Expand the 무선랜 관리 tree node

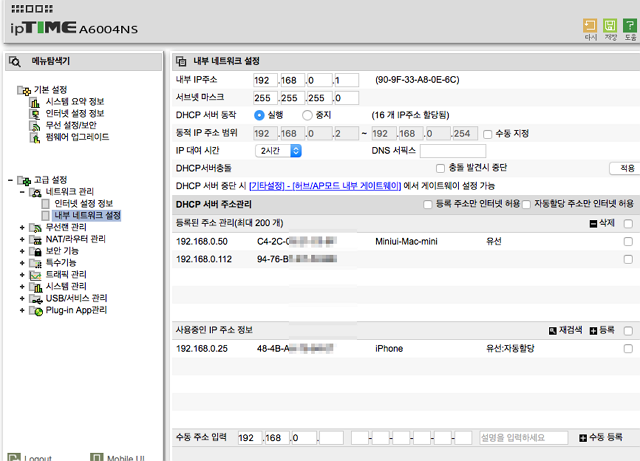22,227
